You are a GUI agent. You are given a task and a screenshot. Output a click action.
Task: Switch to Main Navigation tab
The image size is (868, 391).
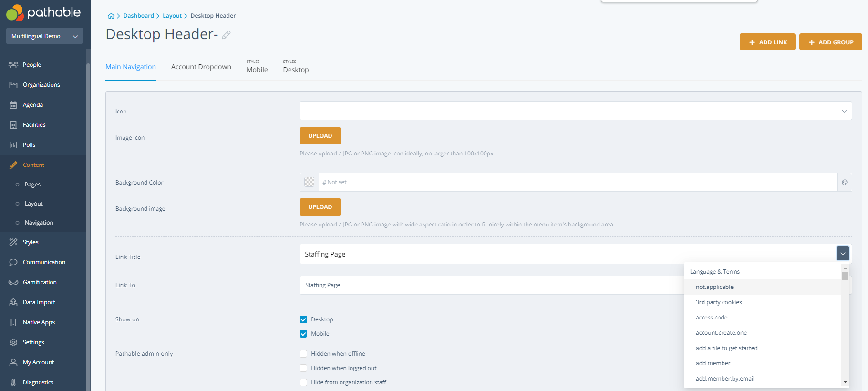point(131,67)
